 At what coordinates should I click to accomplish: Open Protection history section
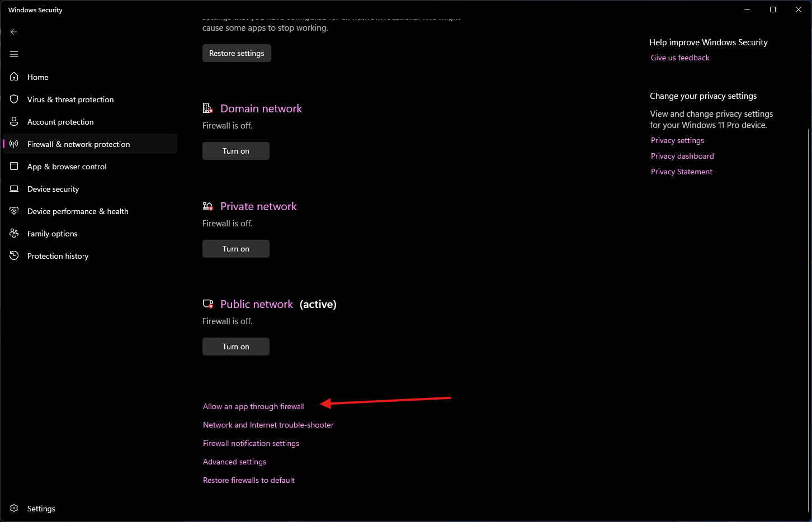90,255
